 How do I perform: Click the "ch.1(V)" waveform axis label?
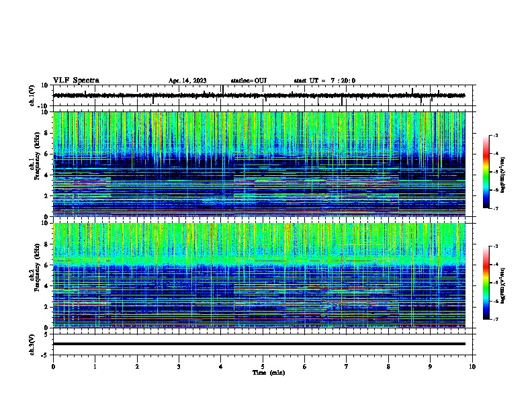[x=32, y=95]
